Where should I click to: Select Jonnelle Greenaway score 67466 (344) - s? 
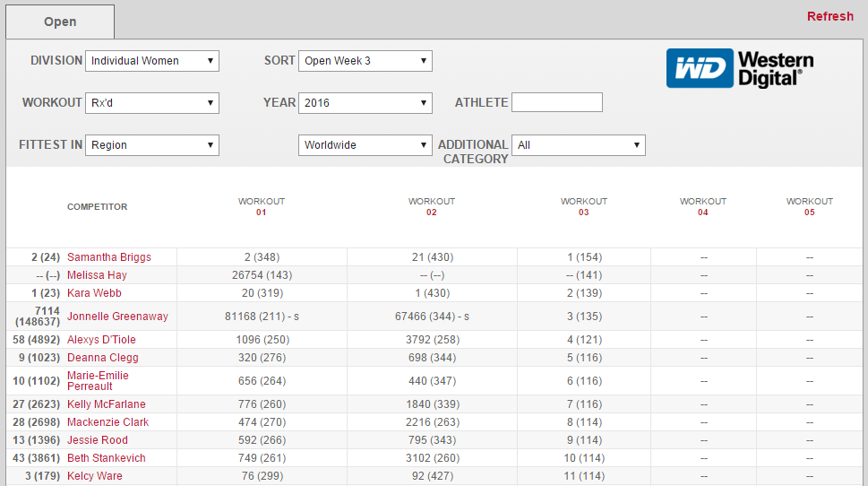[432, 317]
